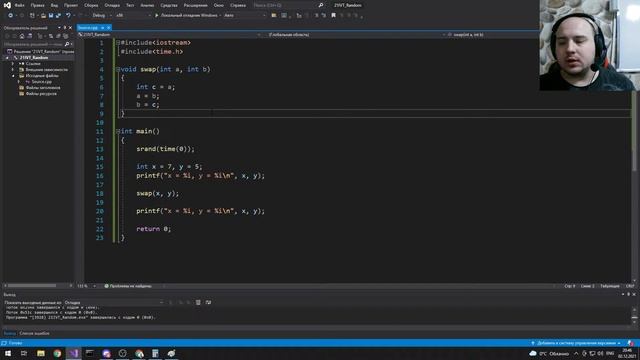Click the navigate backward toolbar icon
The width and height of the screenshot is (640, 360).
click(10, 16)
